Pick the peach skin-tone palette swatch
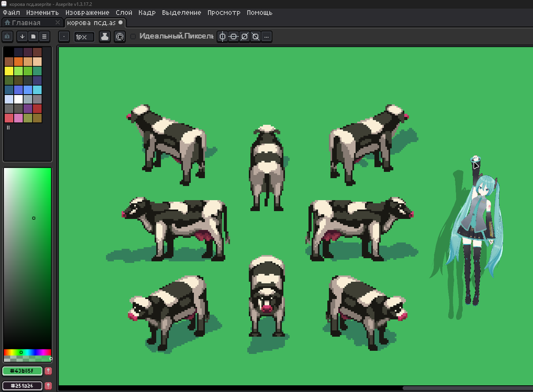 coord(37,62)
